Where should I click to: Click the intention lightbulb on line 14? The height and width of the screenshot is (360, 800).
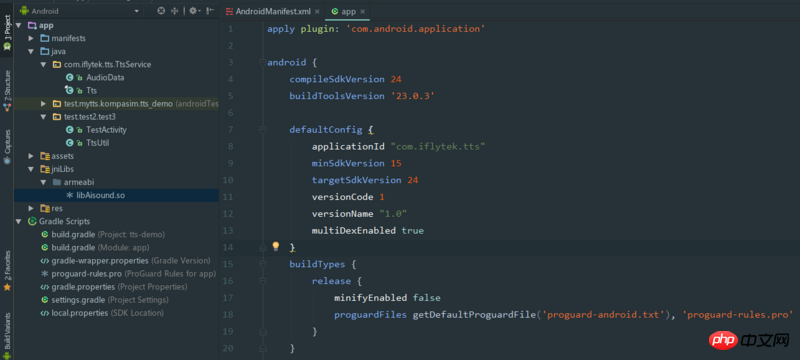click(x=276, y=247)
